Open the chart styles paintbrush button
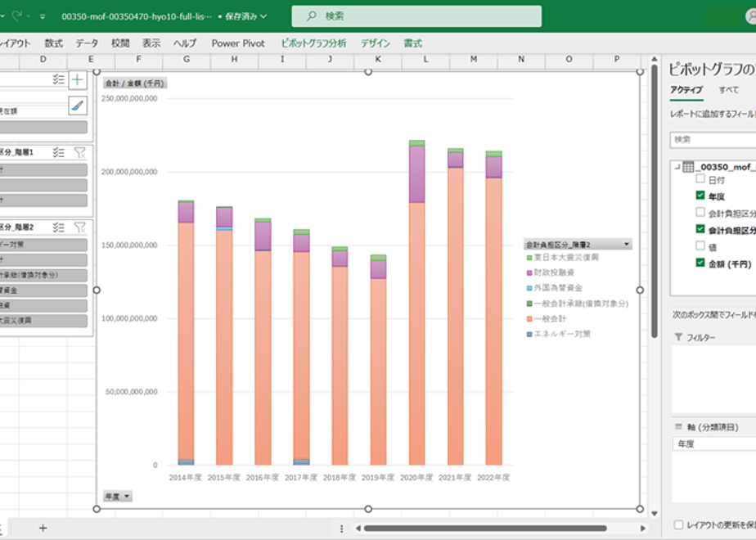This screenshot has height=540, width=756. pos(78,106)
